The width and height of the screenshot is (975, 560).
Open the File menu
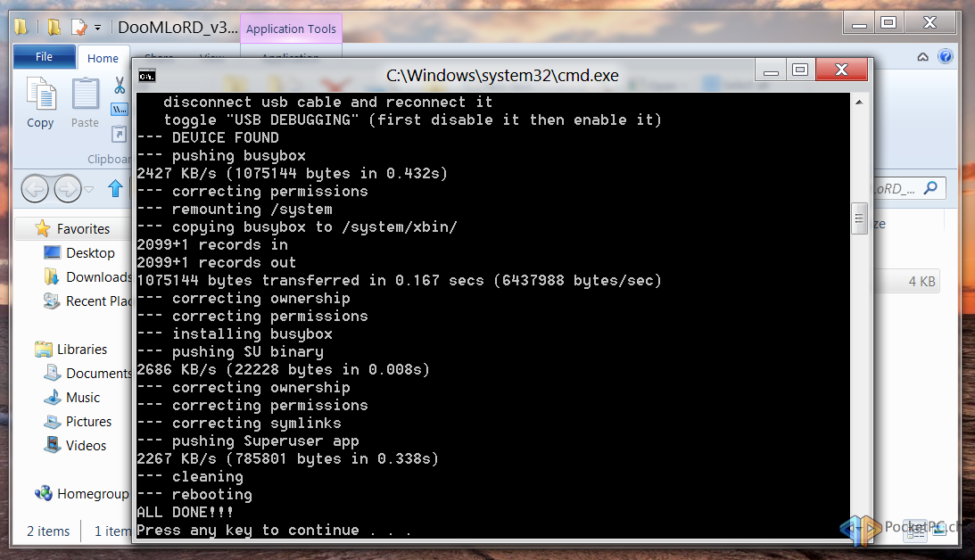(x=44, y=57)
